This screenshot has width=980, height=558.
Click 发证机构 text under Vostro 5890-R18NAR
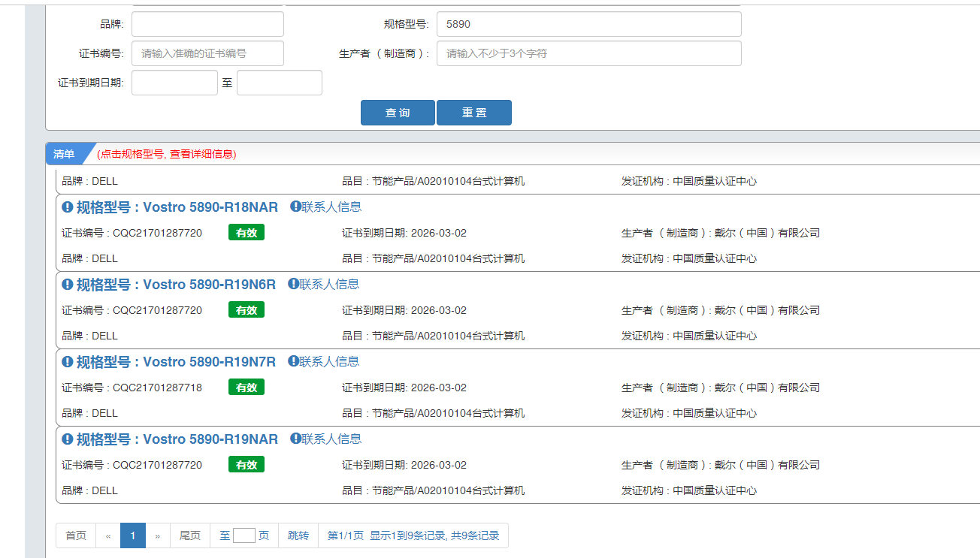pyautogui.click(x=689, y=258)
